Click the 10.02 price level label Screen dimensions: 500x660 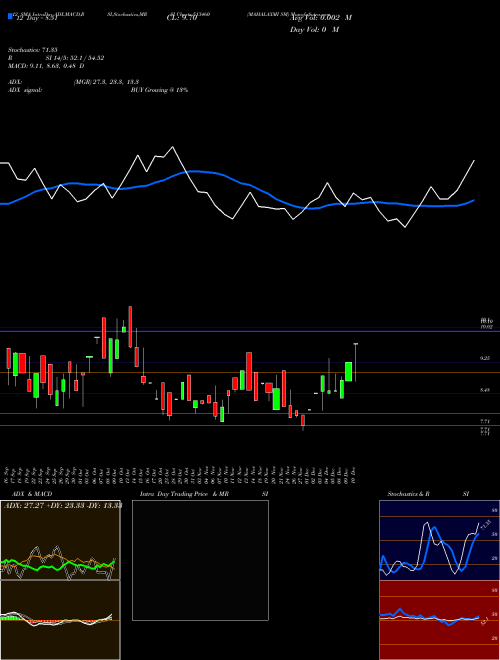coord(486,327)
